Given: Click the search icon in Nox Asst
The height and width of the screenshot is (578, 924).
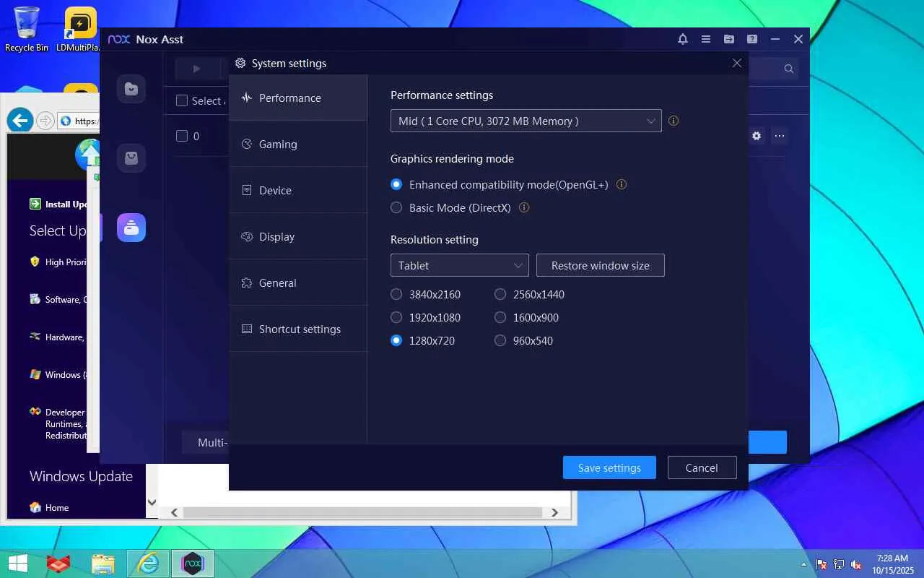Looking at the screenshot, I should click(789, 69).
